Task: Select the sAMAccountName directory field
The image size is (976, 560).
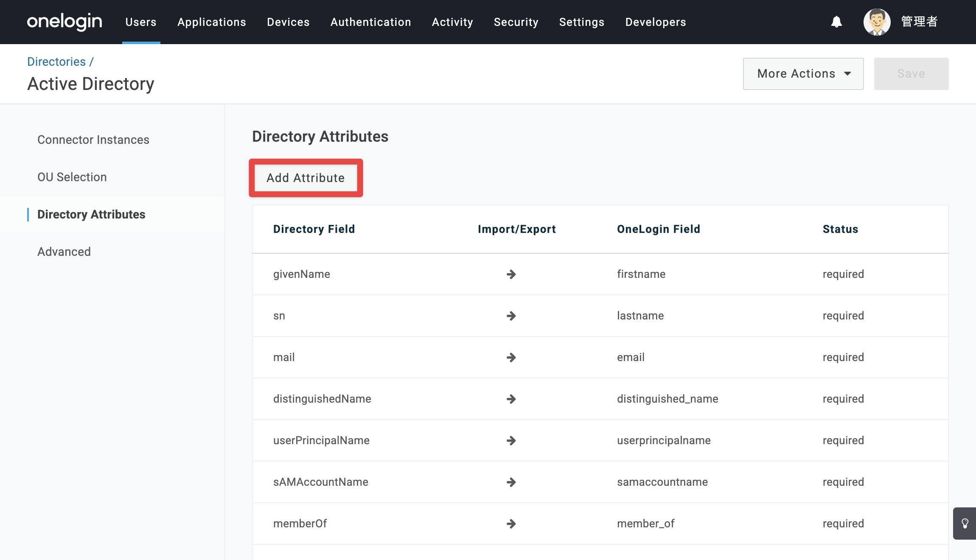Action: tap(321, 482)
